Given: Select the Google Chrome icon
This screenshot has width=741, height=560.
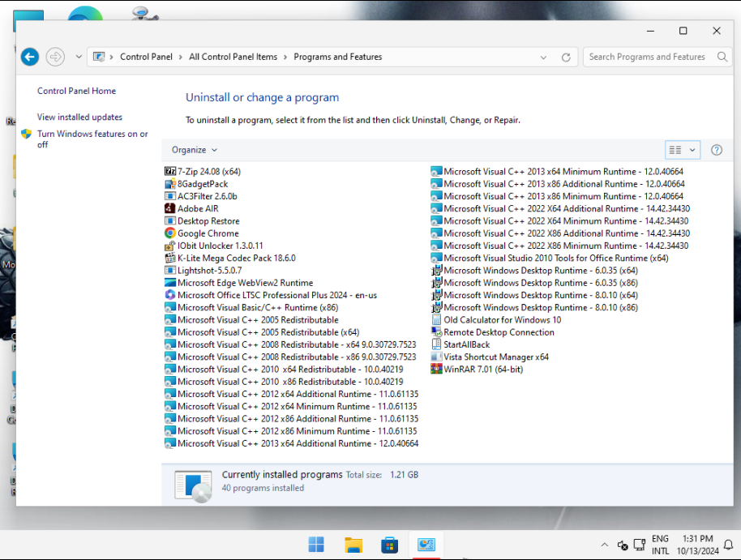Looking at the screenshot, I should pos(170,233).
